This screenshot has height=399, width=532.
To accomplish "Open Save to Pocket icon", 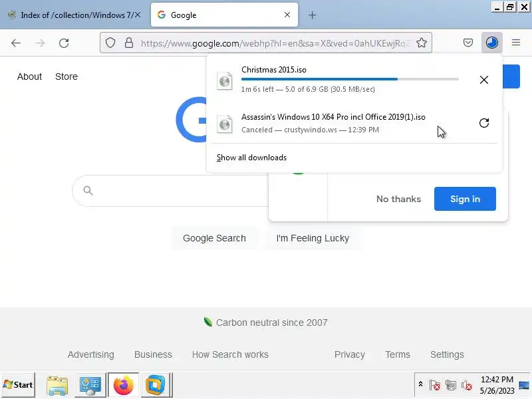I will (x=468, y=43).
